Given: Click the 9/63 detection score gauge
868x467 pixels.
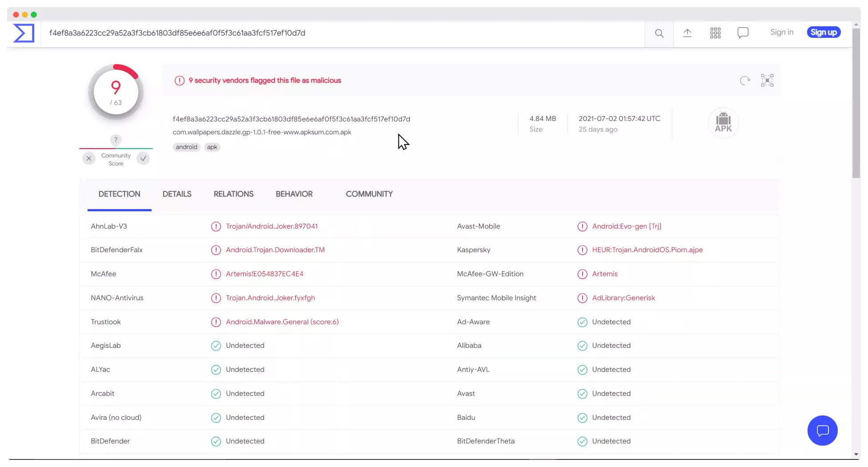Looking at the screenshot, I should pyautogui.click(x=116, y=93).
